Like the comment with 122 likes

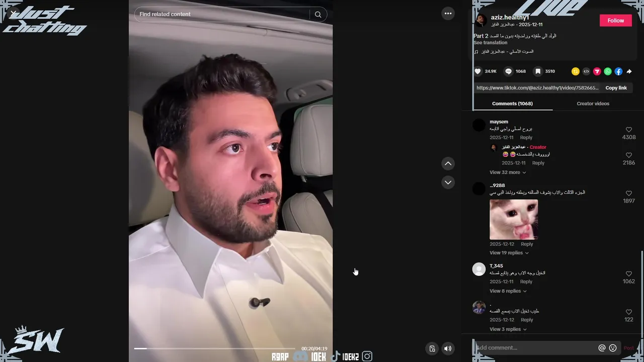click(x=628, y=312)
